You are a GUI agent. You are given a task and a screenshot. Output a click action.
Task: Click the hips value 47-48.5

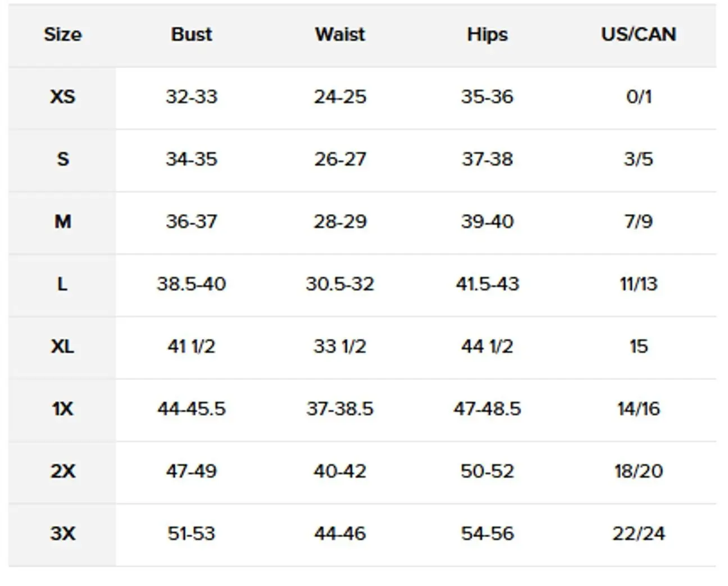(x=487, y=408)
